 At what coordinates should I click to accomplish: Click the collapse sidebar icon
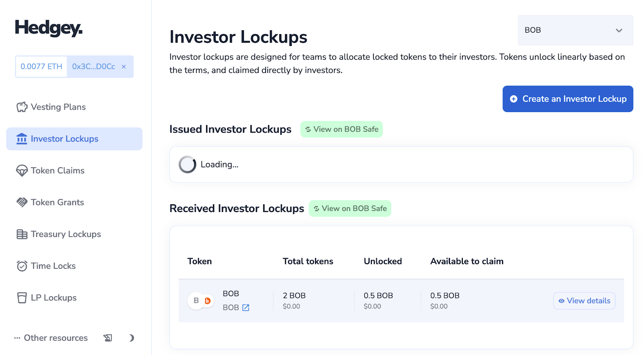click(x=108, y=338)
